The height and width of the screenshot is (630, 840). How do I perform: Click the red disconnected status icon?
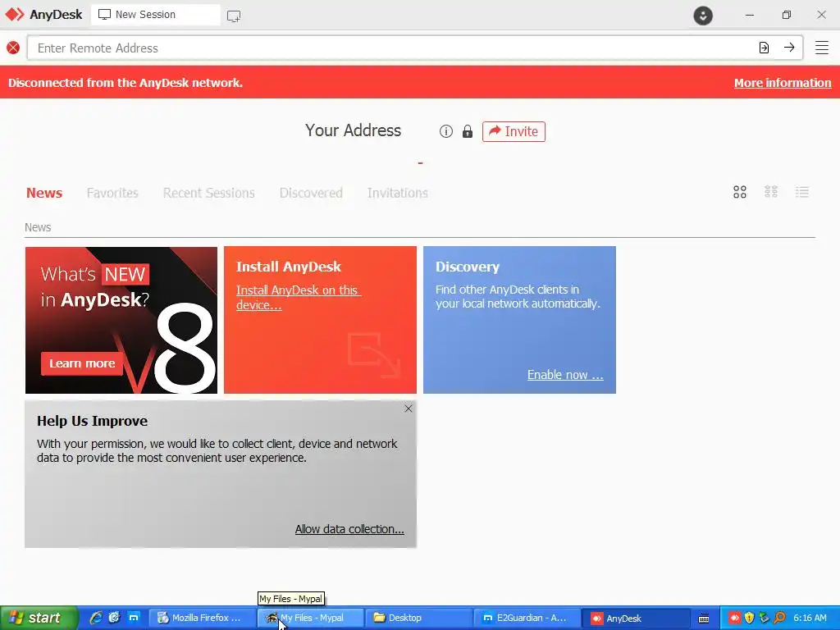pyautogui.click(x=13, y=48)
